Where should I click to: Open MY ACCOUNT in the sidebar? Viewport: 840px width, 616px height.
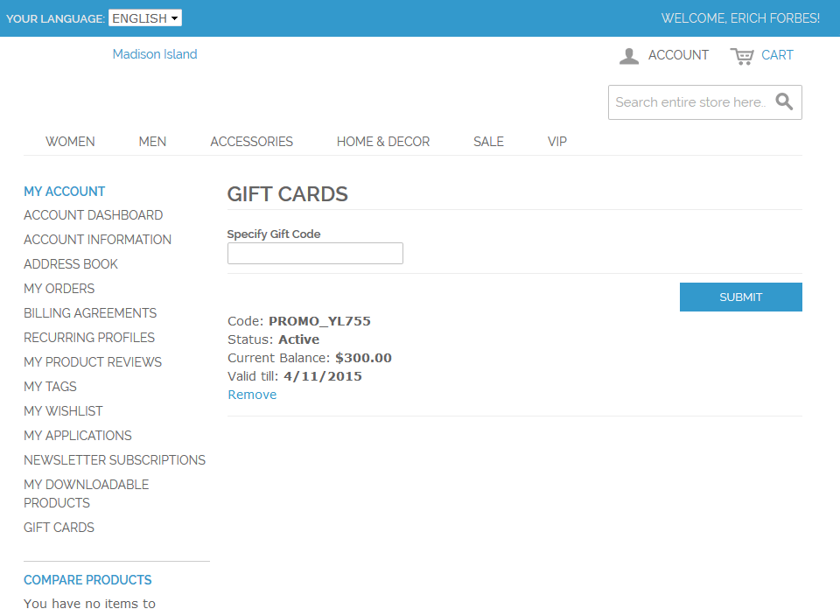coord(64,191)
